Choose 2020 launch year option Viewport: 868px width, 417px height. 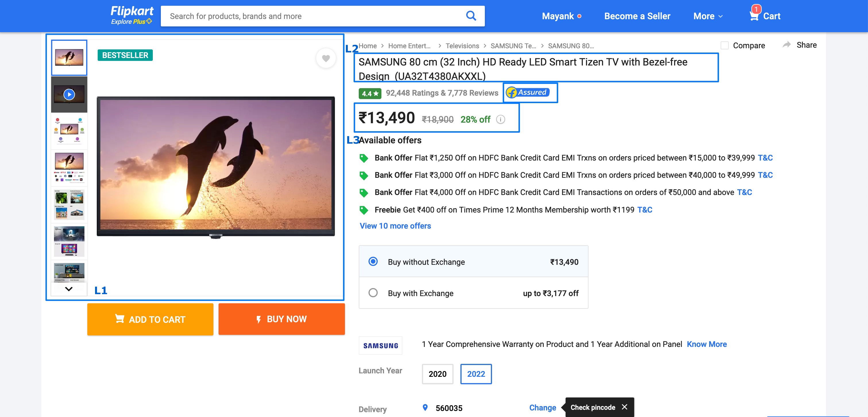tap(437, 374)
